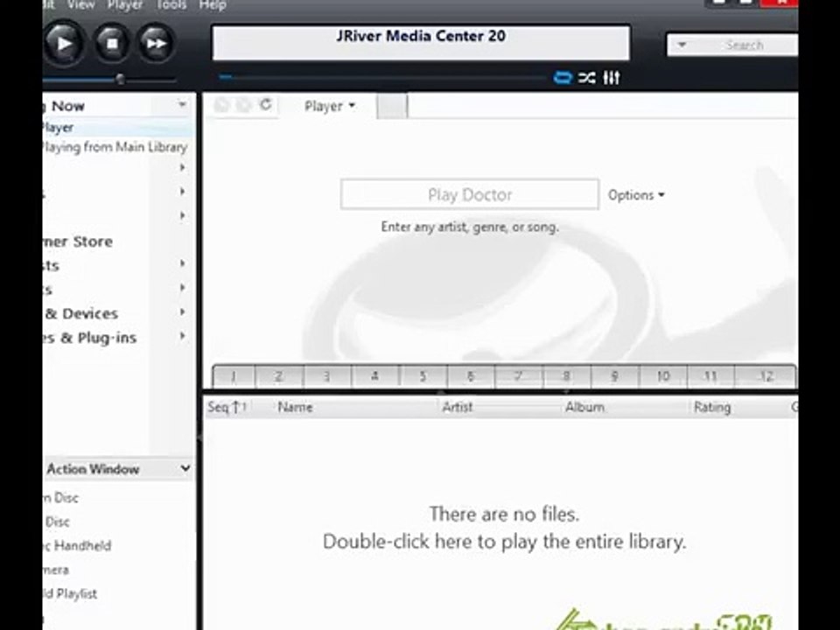Click the JRiver Media Center 20 display

(x=421, y=42)
